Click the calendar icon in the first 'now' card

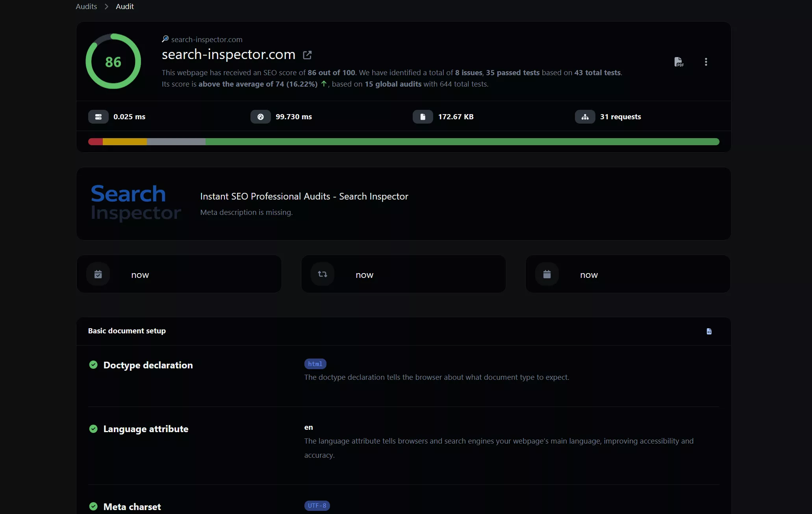click(98, 274)
